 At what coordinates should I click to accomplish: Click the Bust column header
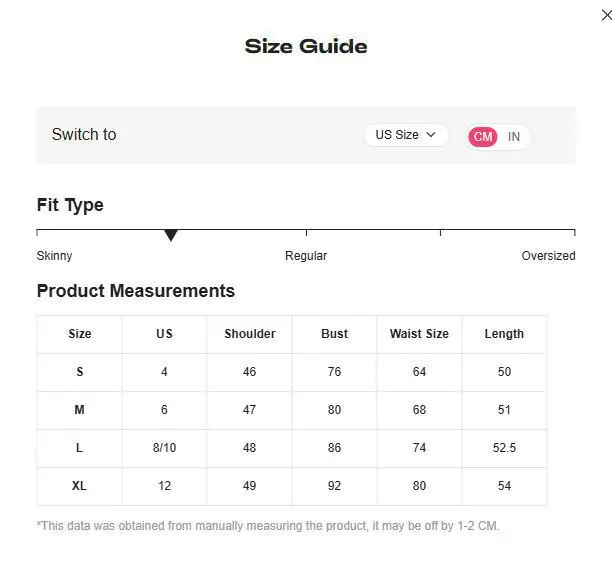334,334
